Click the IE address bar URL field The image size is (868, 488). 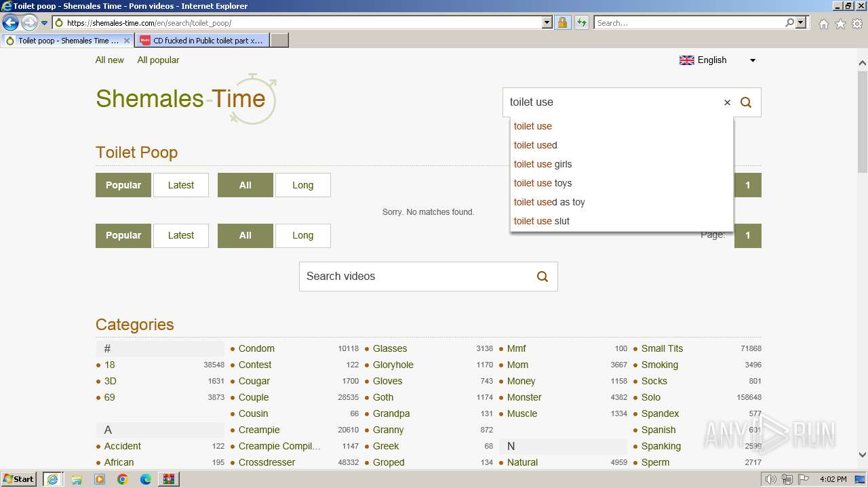304,23
